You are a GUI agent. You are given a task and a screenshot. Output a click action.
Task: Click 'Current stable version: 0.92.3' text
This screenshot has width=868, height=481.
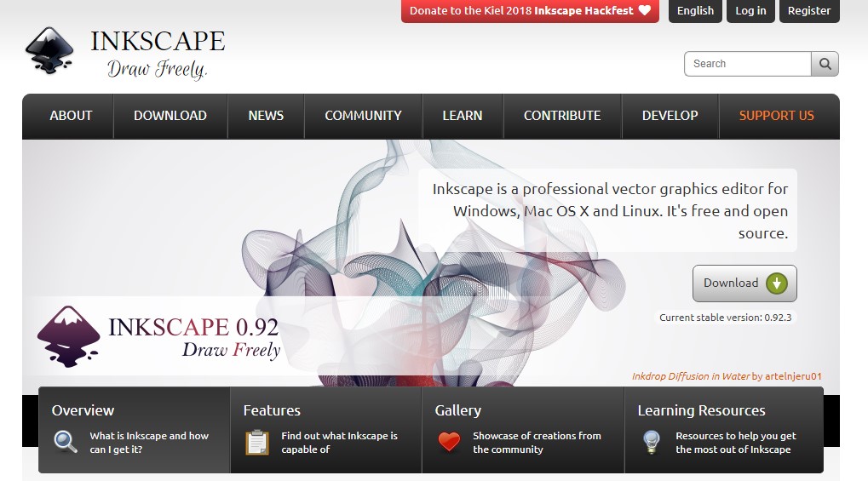725,318
